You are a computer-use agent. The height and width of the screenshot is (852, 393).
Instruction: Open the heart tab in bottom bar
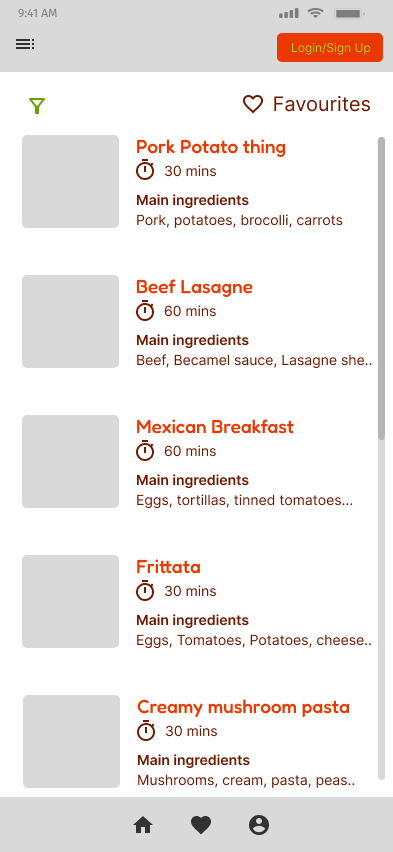[x=201, y=825]
